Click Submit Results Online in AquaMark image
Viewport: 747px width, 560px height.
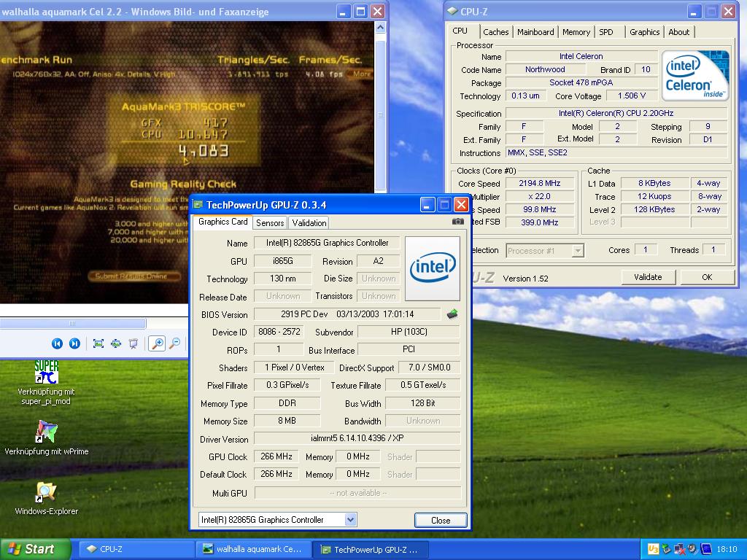tap(134, 276)
